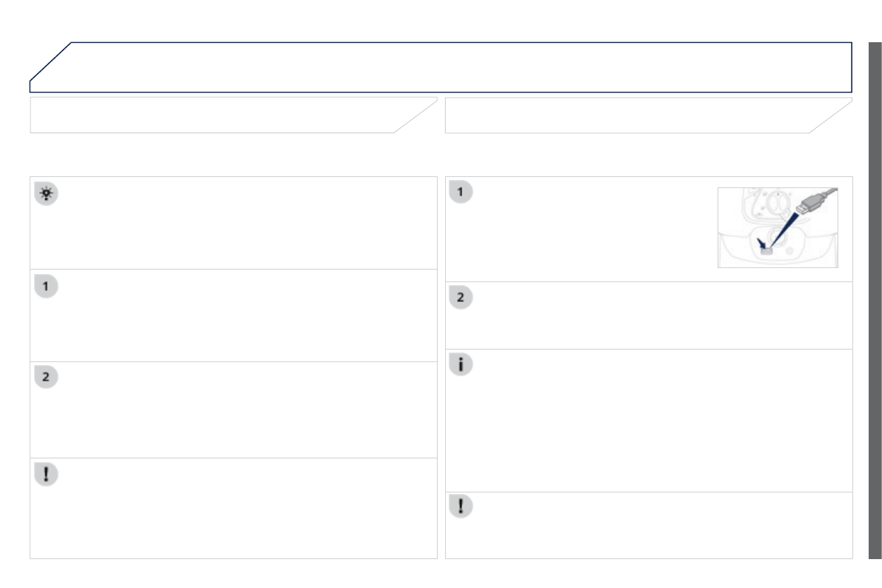Click the warning exclamation icon in left column

(x=46, y=475)
